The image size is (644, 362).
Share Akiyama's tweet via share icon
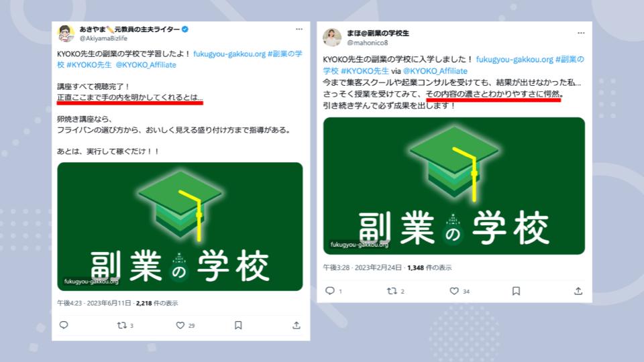pos(297,325)
